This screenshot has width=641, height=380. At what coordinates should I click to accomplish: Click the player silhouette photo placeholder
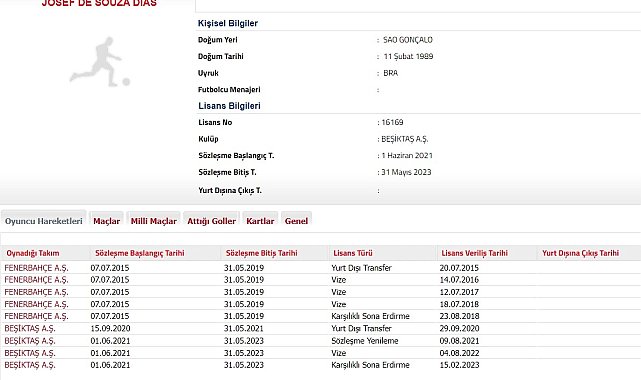pyautogui.click(x=100, y=62)
